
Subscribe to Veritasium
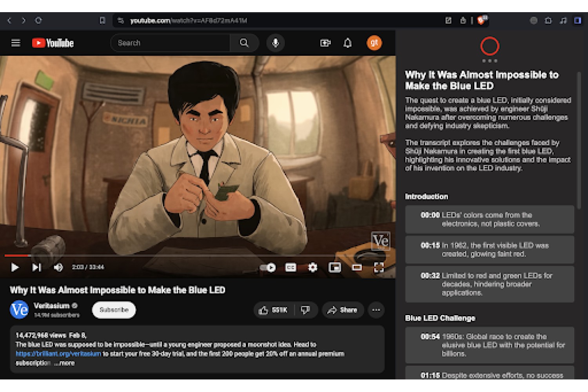pos(114,310)
